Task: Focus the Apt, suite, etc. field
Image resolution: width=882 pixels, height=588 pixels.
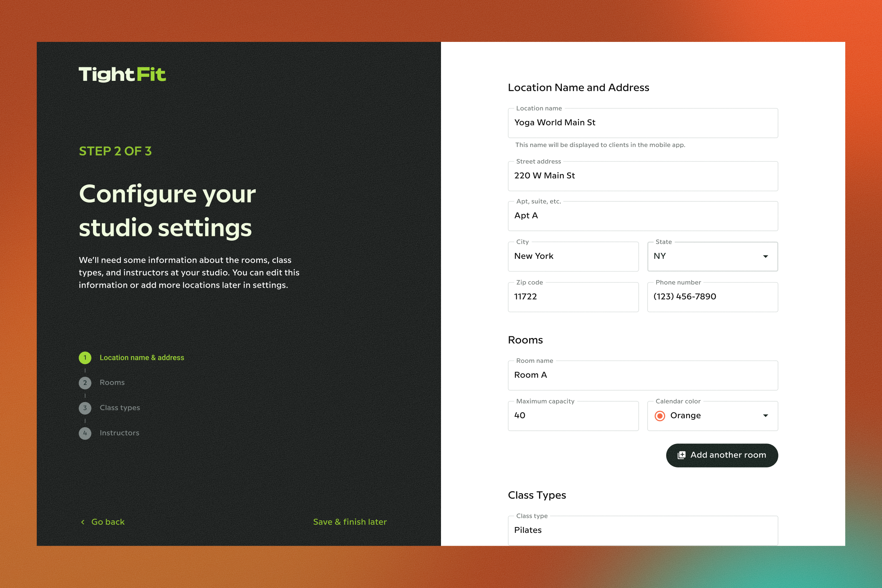Action: (643, 216)
